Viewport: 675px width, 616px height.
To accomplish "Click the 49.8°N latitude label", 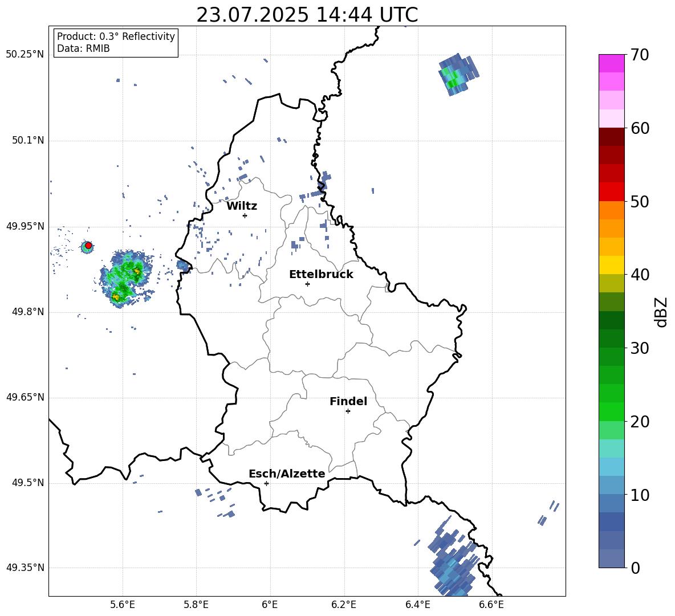I will (27, 312).
